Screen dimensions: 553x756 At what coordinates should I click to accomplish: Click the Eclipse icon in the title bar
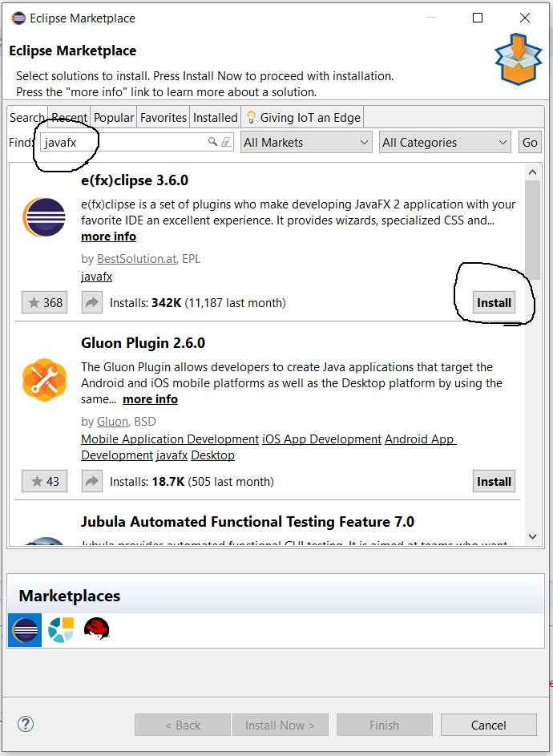[x=18, y=18]
